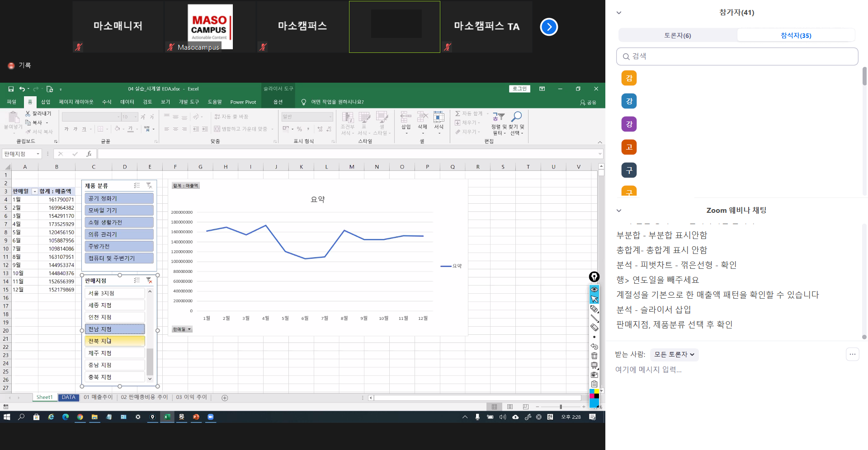The height and width of the screenshot is (450, 868).
Task: Clear filter on the 판매지점 slicer
Action: tap(149, 281)
